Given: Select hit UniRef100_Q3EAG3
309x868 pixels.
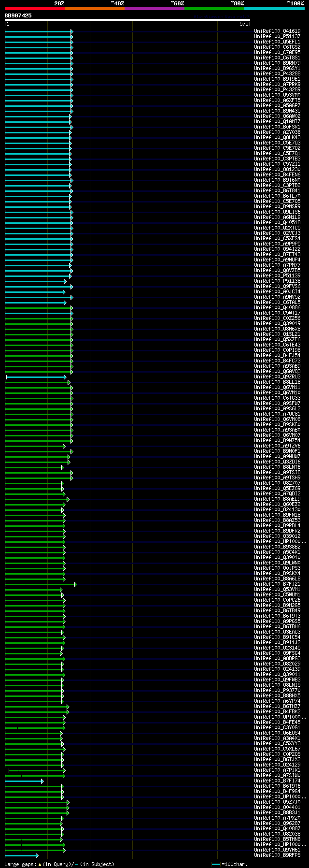Looking at the screenshot, I should pyautogui.click(x=277, y=632).
